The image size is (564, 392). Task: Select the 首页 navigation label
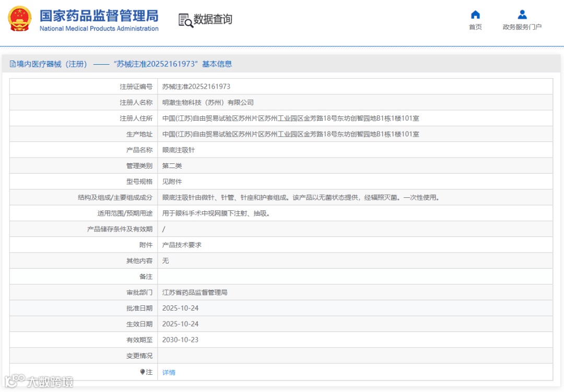[475, 27]
